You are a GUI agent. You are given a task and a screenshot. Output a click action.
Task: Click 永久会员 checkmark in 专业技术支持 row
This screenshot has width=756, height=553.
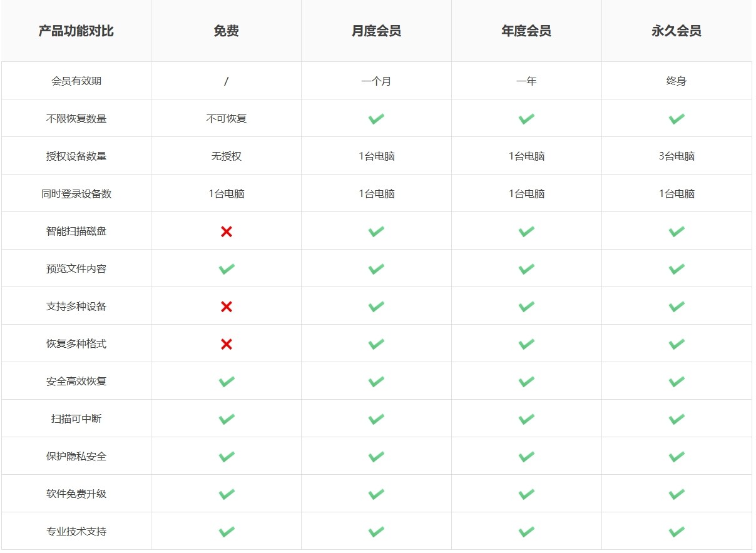[x=677, y=532]
